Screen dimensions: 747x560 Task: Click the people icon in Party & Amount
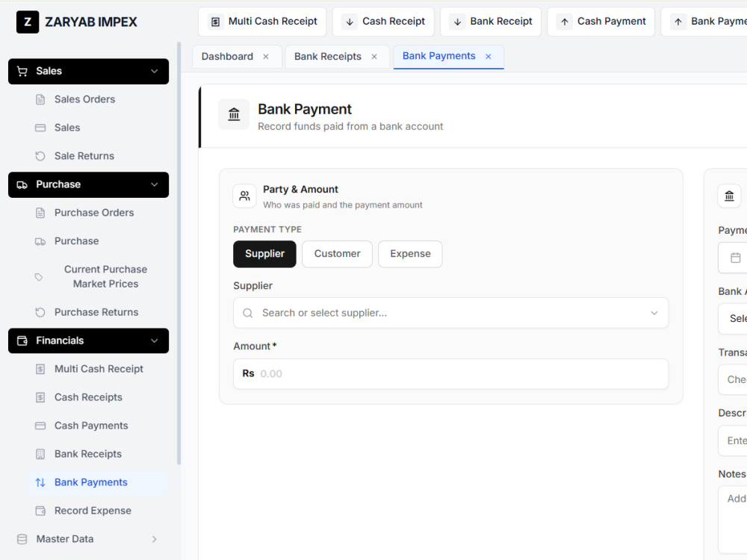point(244,196)
